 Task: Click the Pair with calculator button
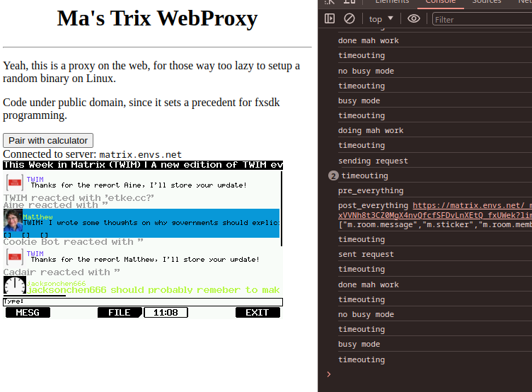tap(48, 140)
